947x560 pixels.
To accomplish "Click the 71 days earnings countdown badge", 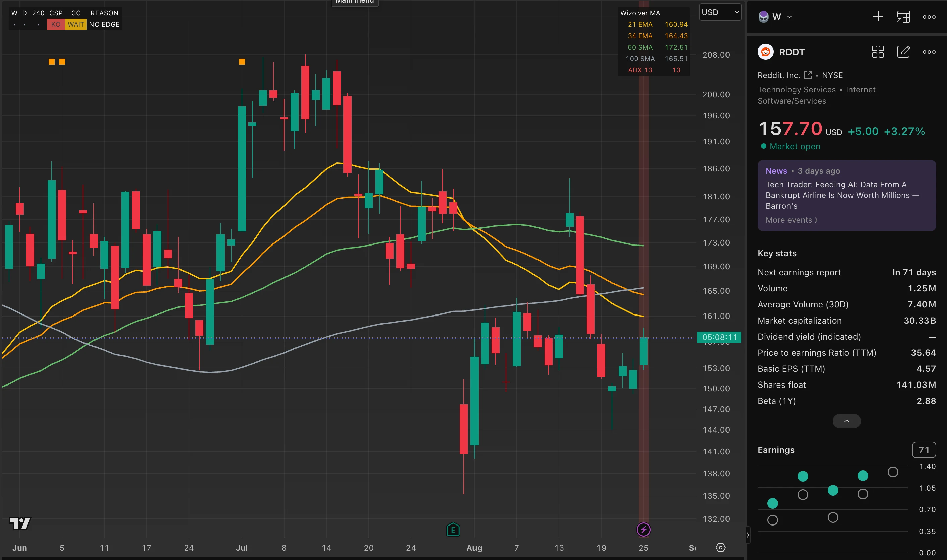I will (924, 450).
